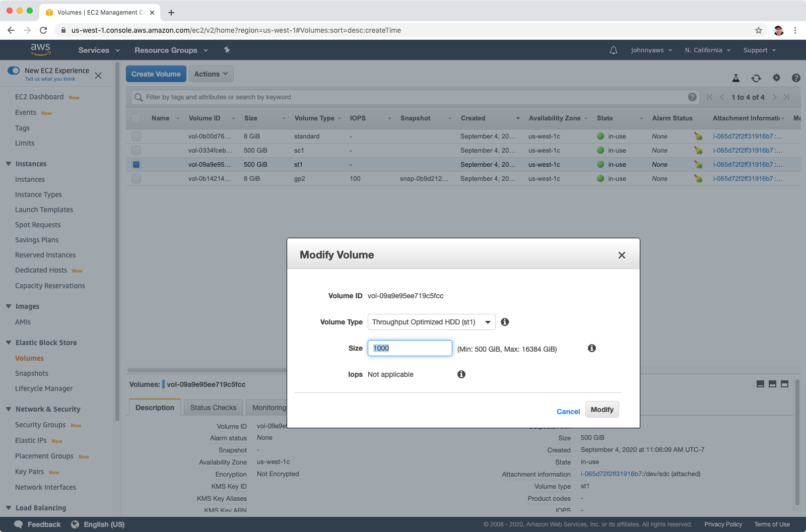Minimize the details pane layout icon
806x532 pixels.
tap(761, 384)
